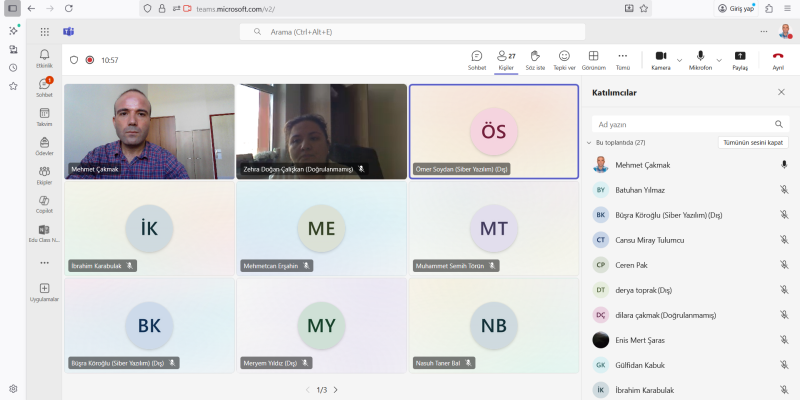Click muted mic icon for Batuhan Yılmaz
The image size is (800, 400).
point(784,190)
